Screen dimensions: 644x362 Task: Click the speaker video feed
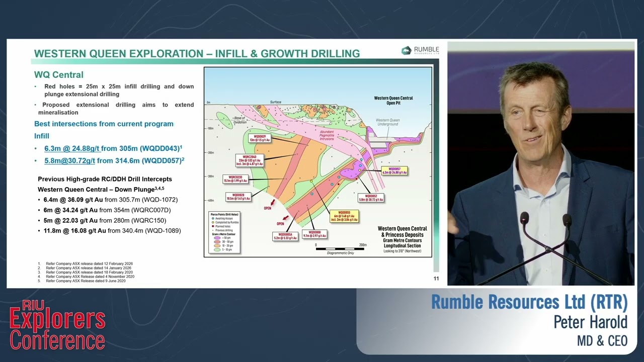coord(541,163)
